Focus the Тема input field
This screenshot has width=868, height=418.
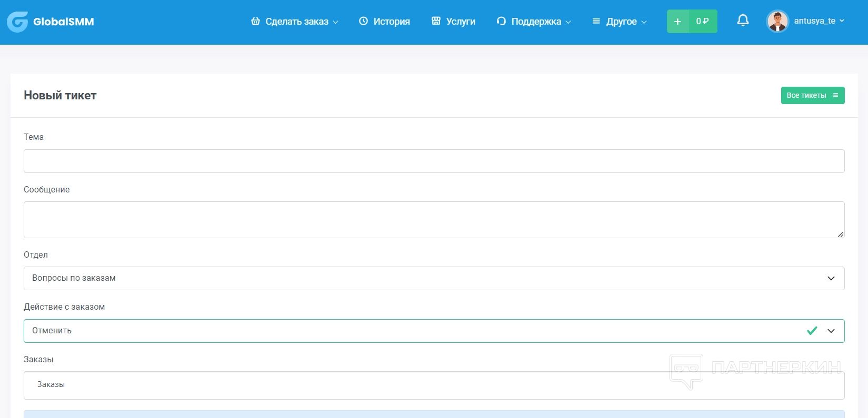tap(434, 161)
